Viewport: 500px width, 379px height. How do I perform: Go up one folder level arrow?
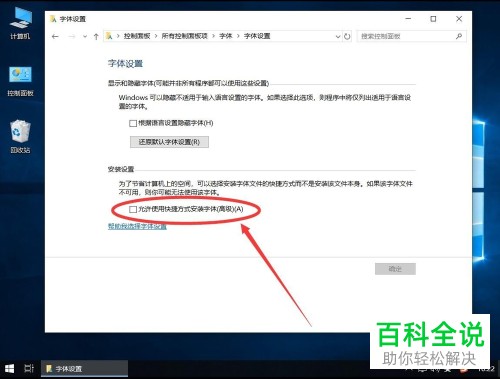pyautogui.click(x=96, y=36)
